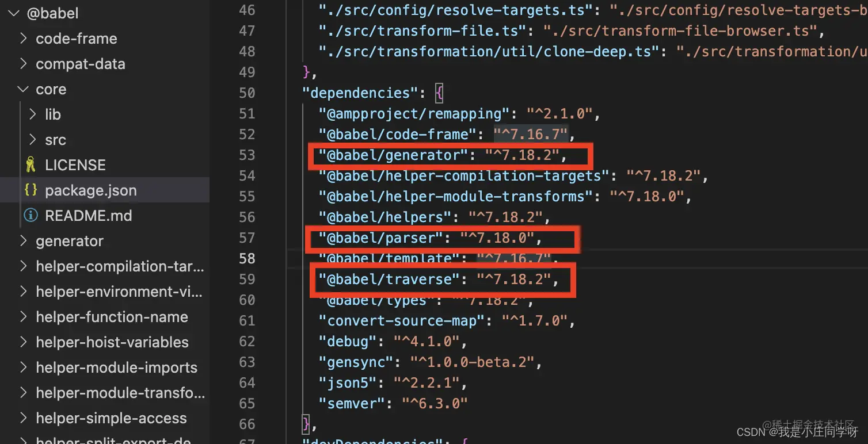Screen dimensions: 868x444
Task: Click line number 66 in gutter
Action: [247, 424]
